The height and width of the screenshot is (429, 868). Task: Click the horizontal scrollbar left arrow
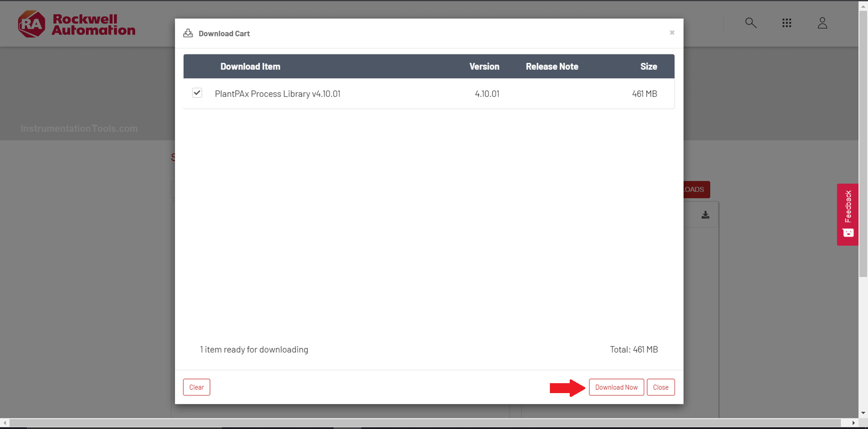(x=5, y=422)
